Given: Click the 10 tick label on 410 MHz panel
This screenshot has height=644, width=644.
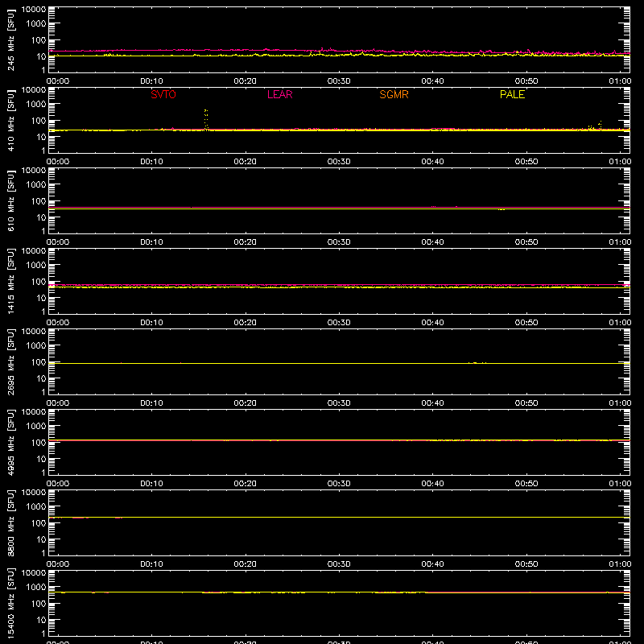Looking at the screenshot, I should tap(41, 137).
